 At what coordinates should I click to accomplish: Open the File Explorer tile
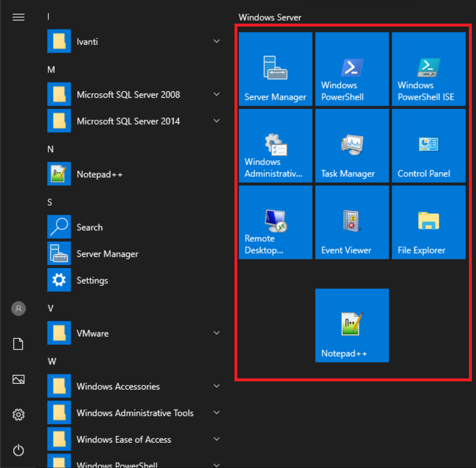[428, 222]
